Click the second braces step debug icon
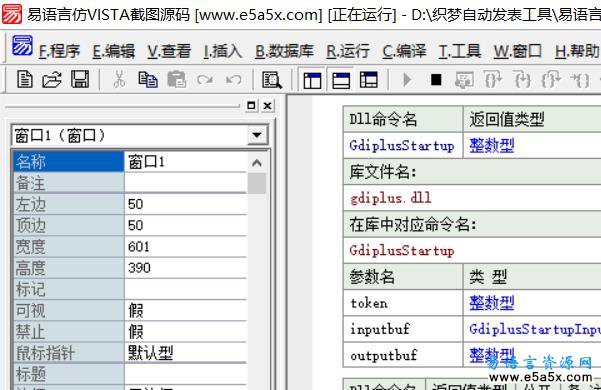Screen dimensions: 601x390 (522, 80)
